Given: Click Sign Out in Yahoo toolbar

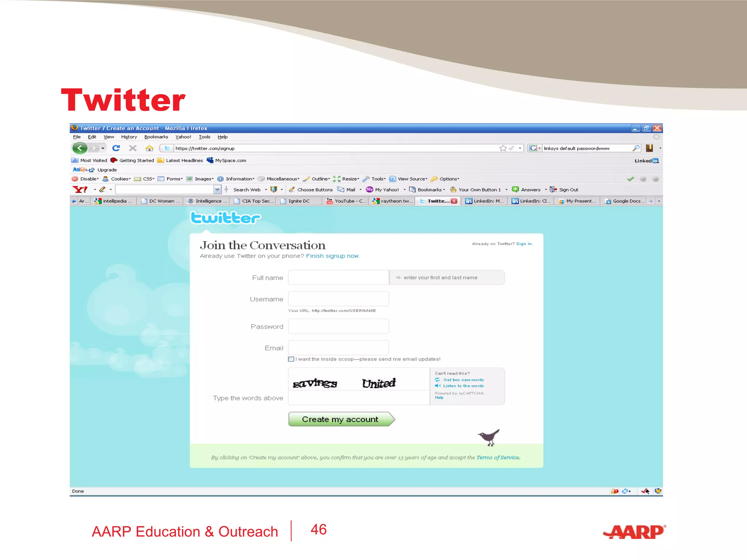Looking at the screenshot, I should click(564, 190).
